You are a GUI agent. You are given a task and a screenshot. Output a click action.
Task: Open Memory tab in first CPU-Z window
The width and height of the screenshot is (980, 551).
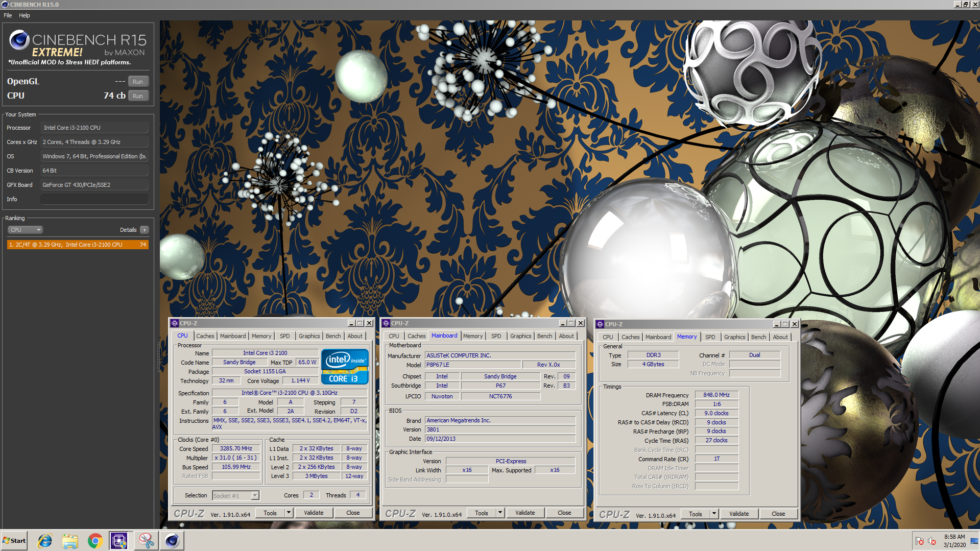[x=261, y=336]
